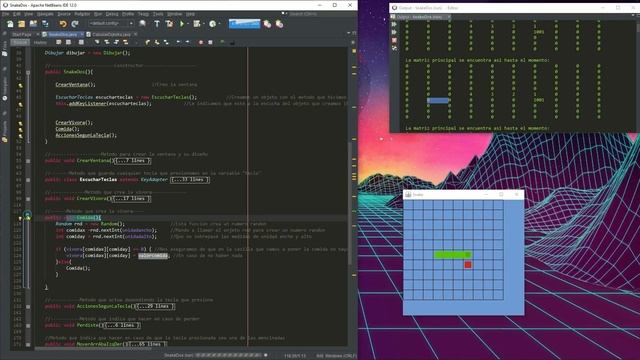Go forward in editor navigation history
640x360 pixels.
[x=81, y=42]
